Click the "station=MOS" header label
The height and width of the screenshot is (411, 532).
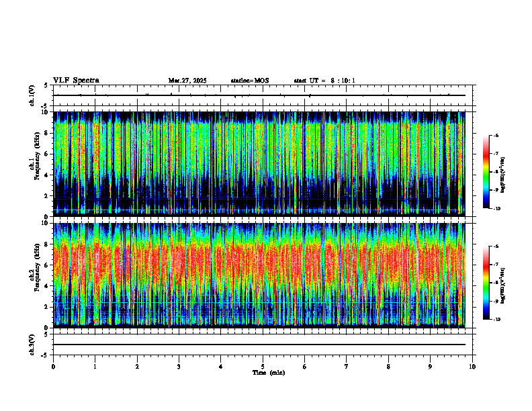click(250, 81)
